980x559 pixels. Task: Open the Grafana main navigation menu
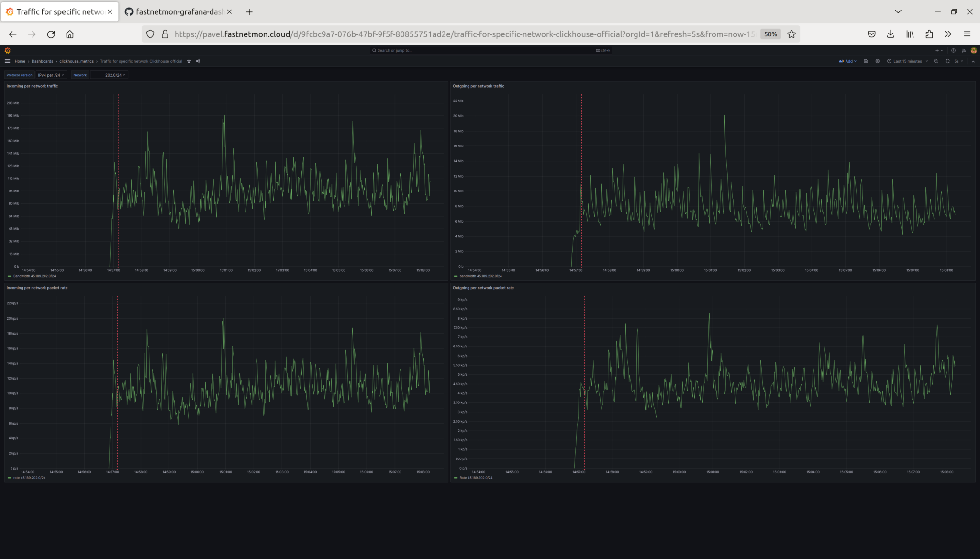pyautogui.click(x=7, y=61)
